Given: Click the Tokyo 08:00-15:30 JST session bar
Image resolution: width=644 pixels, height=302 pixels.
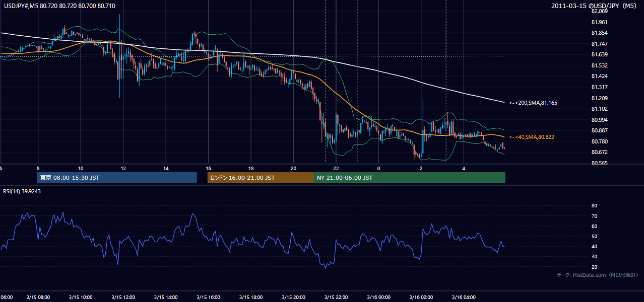Looking at the screenshot, I should 117,178.
